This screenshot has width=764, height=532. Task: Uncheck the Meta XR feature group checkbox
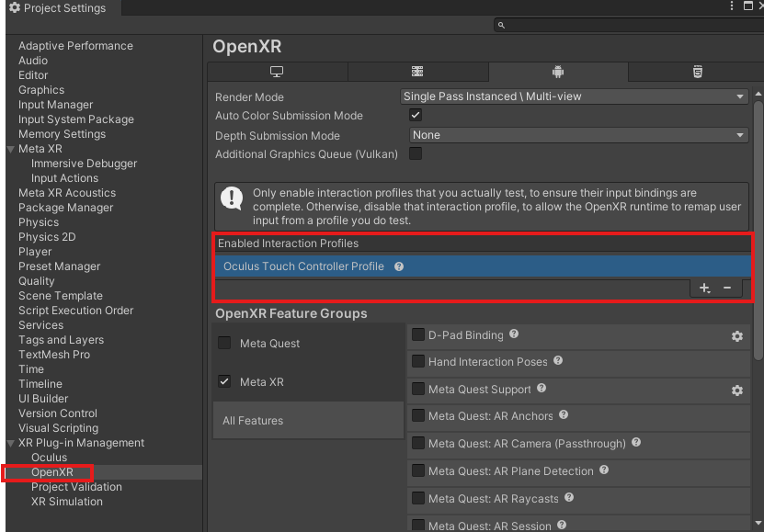pos(224,381)
